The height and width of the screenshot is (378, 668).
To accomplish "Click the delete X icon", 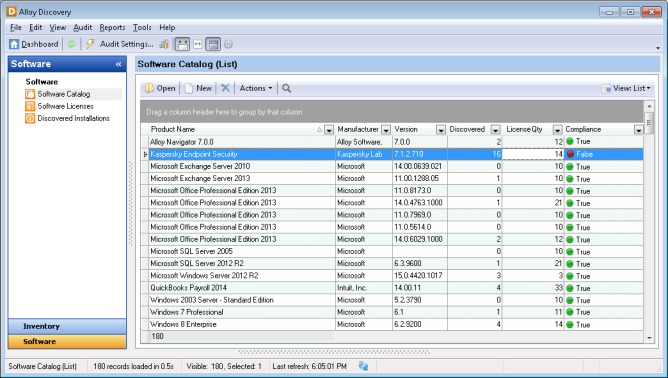I will point(225,88).
